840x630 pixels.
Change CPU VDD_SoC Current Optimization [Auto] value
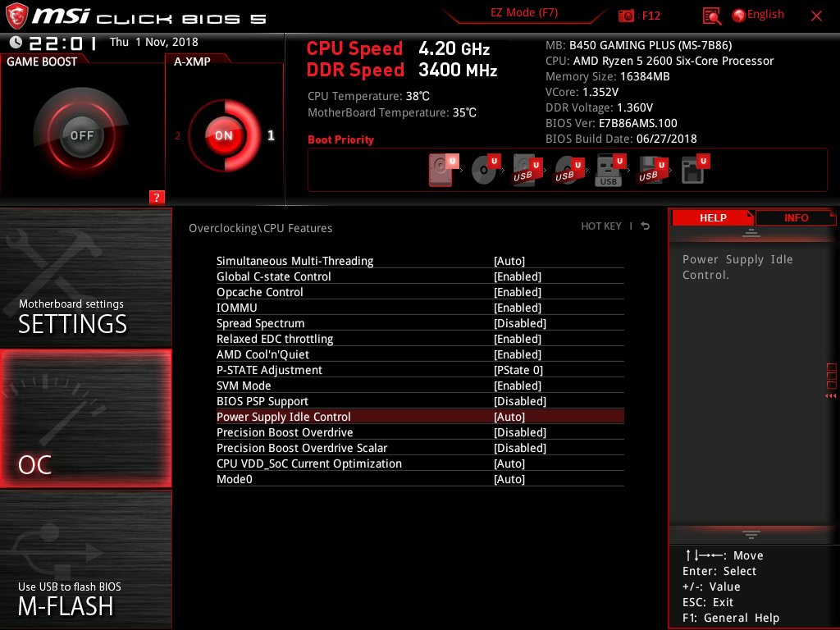click(x=509, y=463)
